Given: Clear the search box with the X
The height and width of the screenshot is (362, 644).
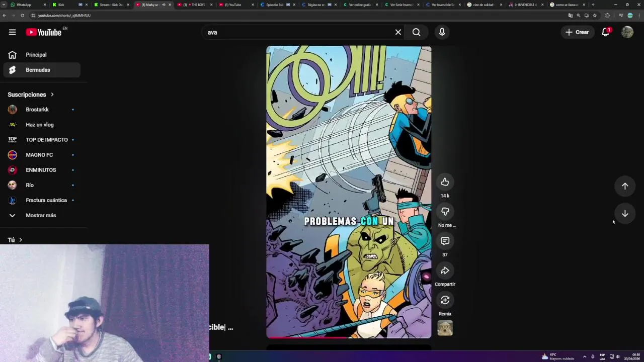Looking at the screenshot, I should (398, 32).
